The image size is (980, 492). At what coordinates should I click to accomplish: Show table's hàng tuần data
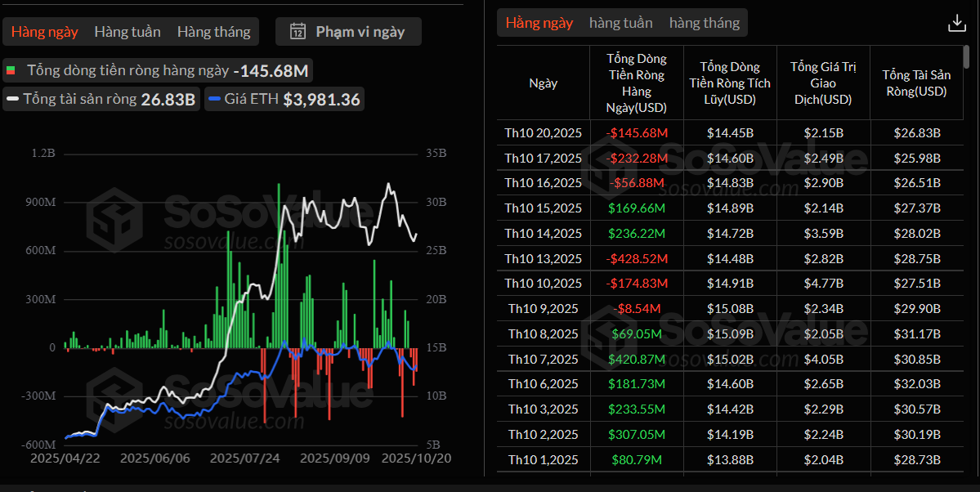click(x=620, y=23)
